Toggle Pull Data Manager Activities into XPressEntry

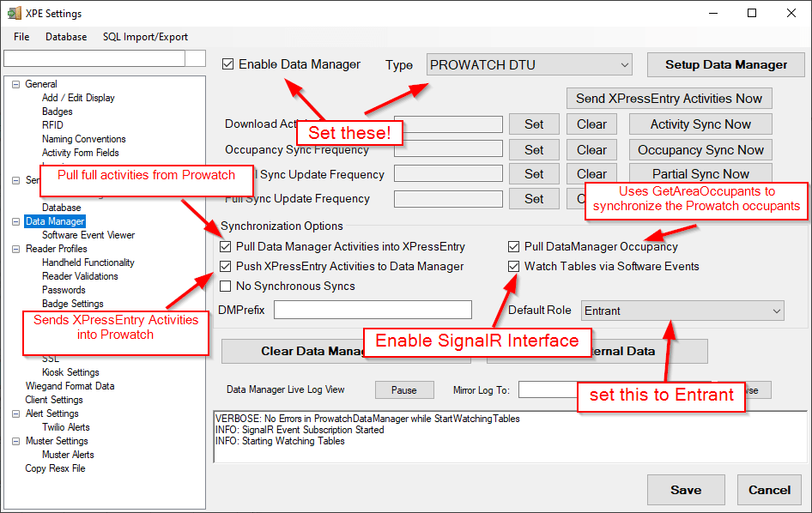coord(226,247)
